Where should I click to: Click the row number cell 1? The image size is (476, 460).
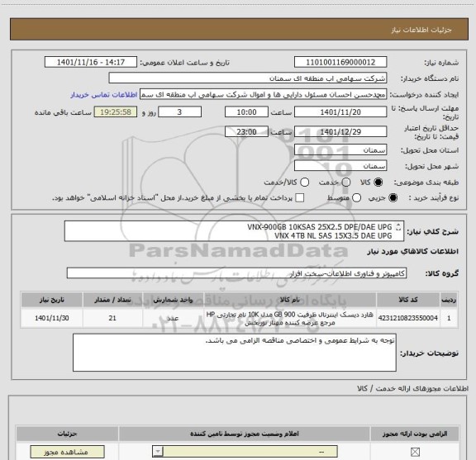[x=449, y=318]
